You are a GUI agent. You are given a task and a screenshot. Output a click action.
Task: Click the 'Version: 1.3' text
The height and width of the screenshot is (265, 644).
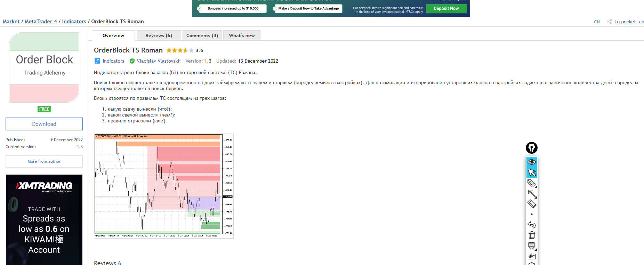pyautogui.click(x=198, y=61)
